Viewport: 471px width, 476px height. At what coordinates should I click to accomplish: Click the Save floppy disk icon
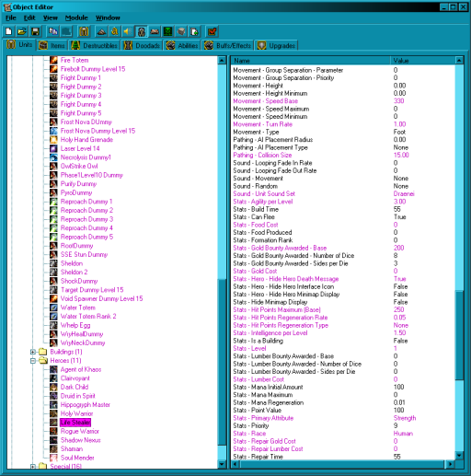[35, 31]
